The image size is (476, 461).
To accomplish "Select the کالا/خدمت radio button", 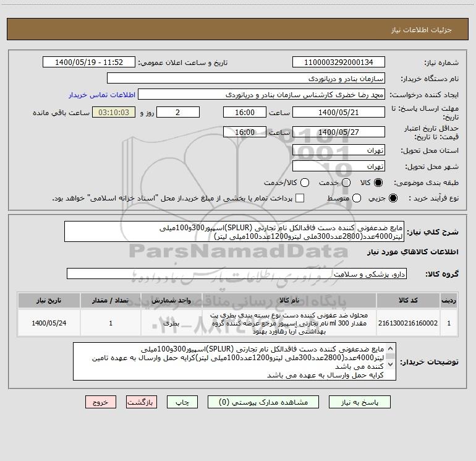I will pyautogui.click(x=305, y=183).
